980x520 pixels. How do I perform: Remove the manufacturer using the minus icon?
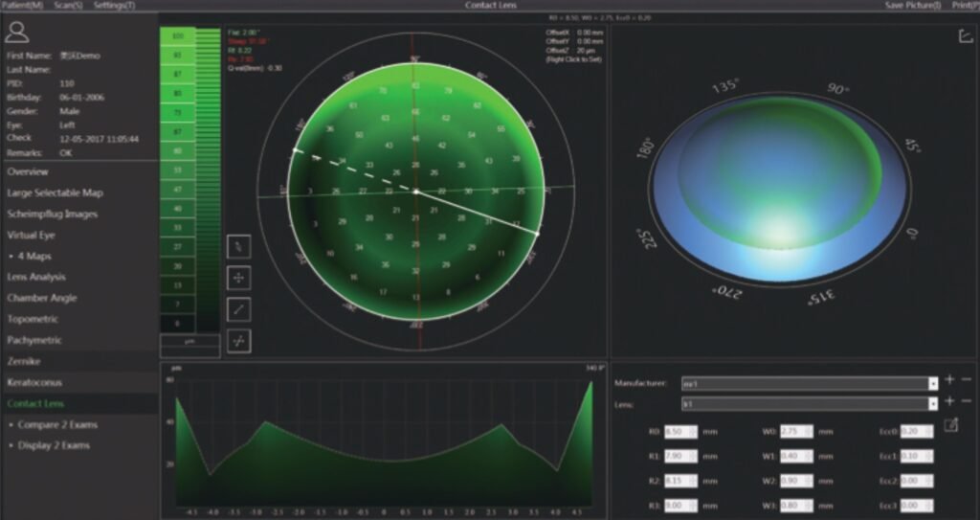click(966, 381)
